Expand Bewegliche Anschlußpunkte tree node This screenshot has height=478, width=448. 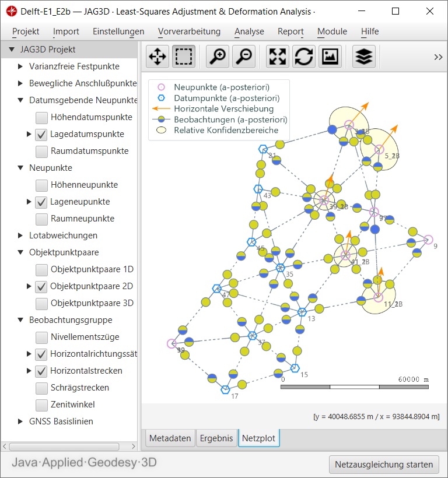(20, 83)
